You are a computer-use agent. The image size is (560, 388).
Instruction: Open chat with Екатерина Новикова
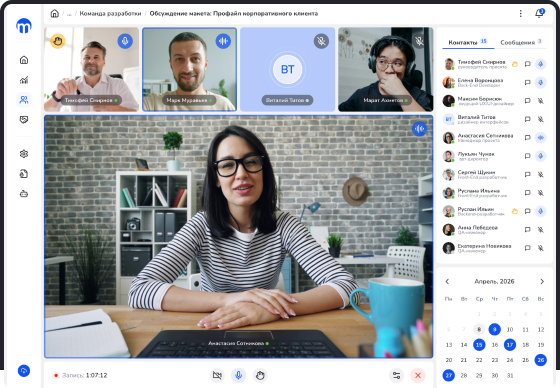(x=528, y=248)
